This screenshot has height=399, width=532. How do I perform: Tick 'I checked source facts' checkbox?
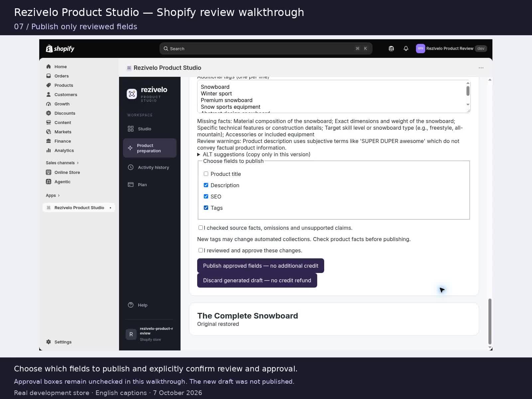(x=200, y=228)
